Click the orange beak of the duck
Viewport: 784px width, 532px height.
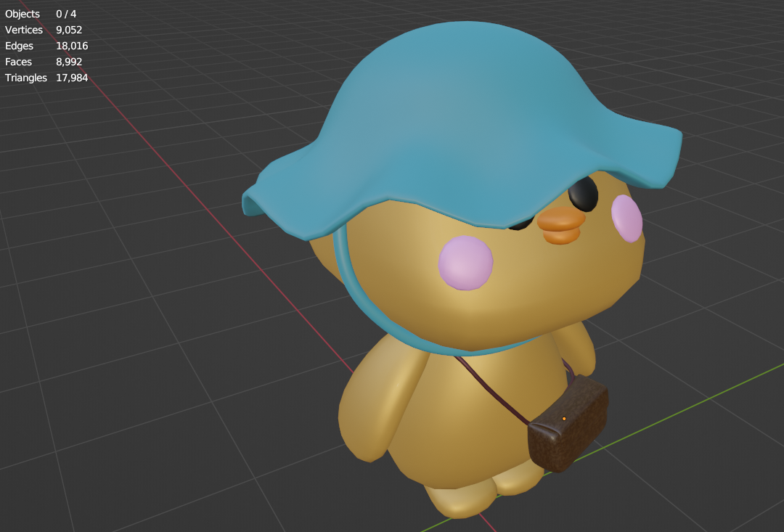click(x=561, y=225)
